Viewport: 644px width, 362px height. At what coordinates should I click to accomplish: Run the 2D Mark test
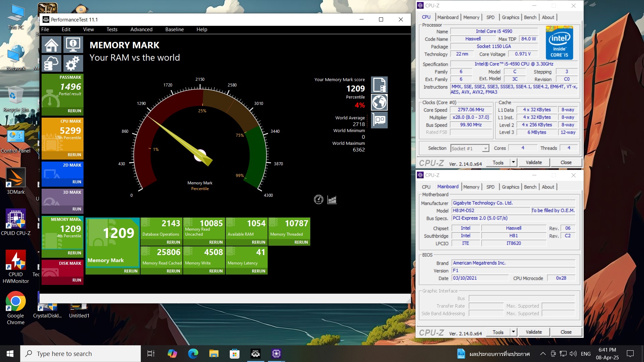[x=77, y=182]
